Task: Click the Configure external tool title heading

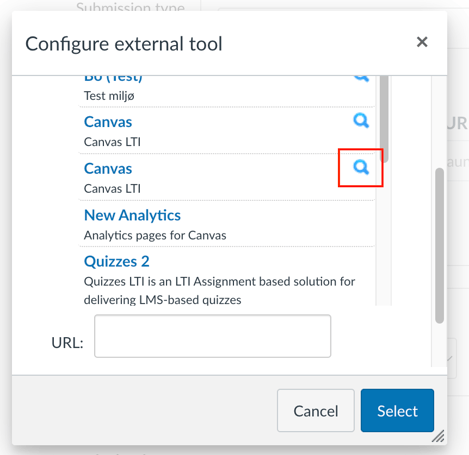Action: point(124,44)
